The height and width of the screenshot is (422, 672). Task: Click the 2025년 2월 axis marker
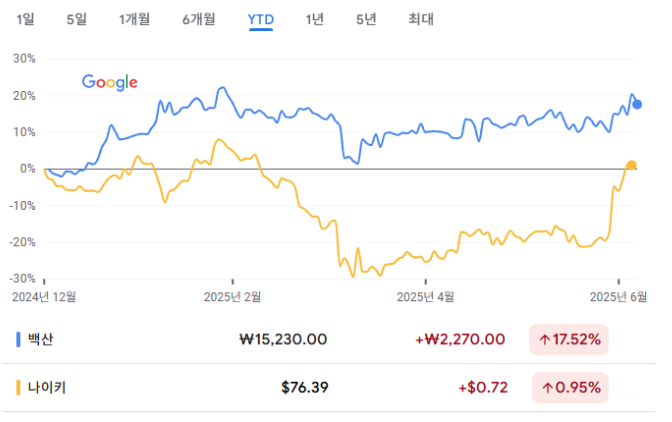[x=232, y=296]
